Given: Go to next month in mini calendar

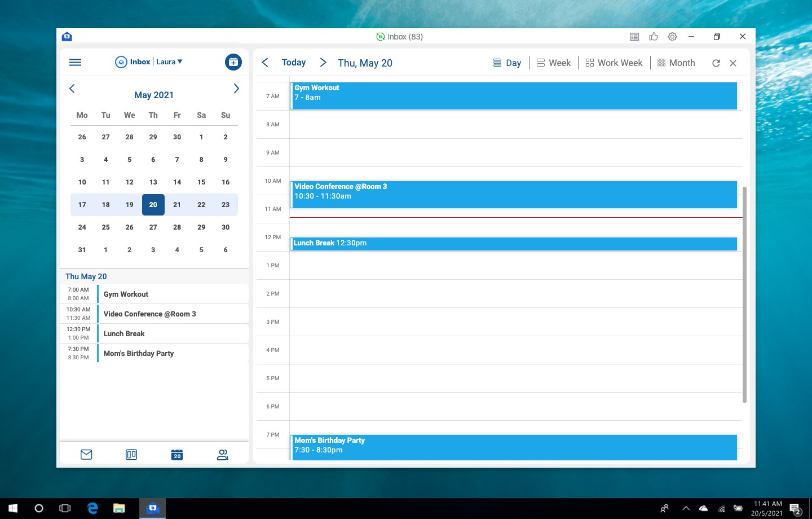Looking at the screenshot, I should [x=236, y=89].
